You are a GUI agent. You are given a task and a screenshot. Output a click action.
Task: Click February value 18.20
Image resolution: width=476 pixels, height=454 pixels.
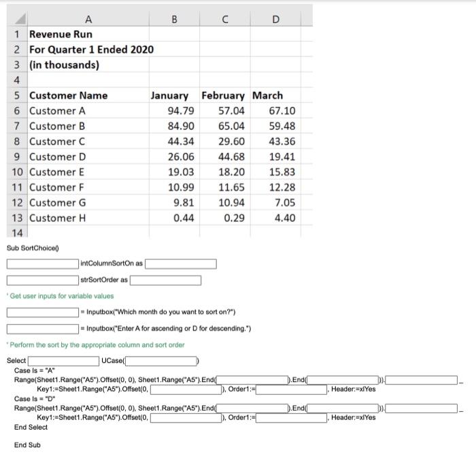pyautogui.click(x=225, y=172)
